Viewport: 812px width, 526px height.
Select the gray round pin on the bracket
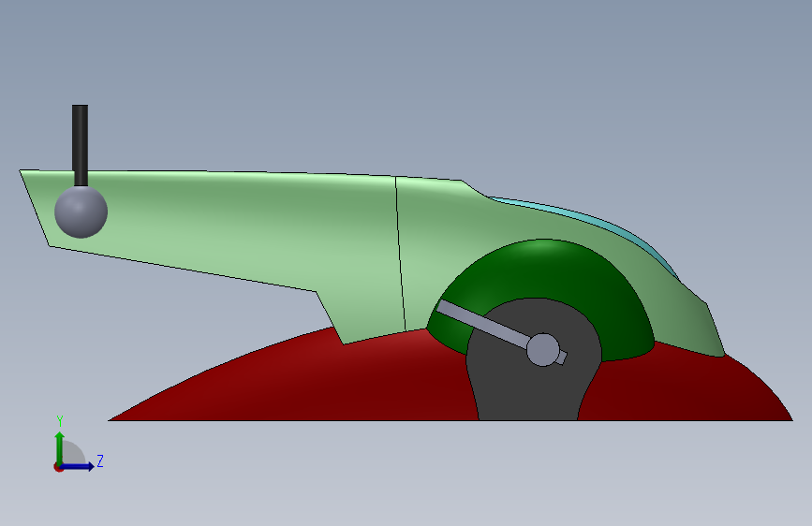click(x=542, y=350)
